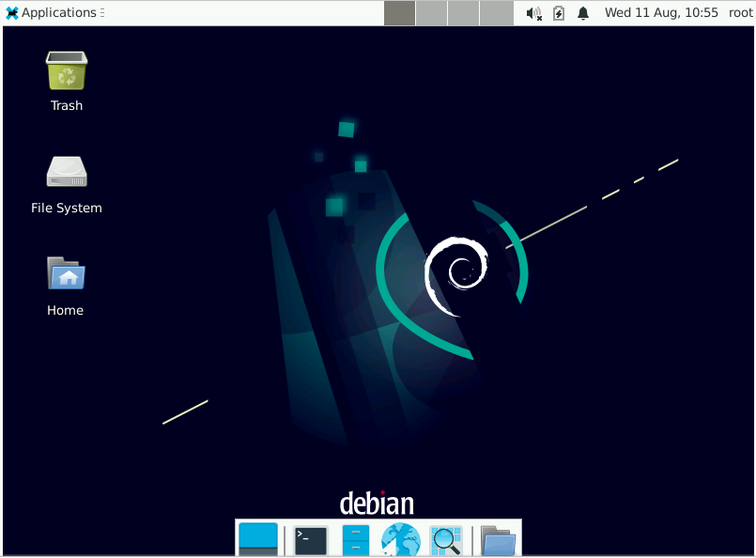Launch the Web Browser from the dock
The image size is (756, 558).
[400, 539]
